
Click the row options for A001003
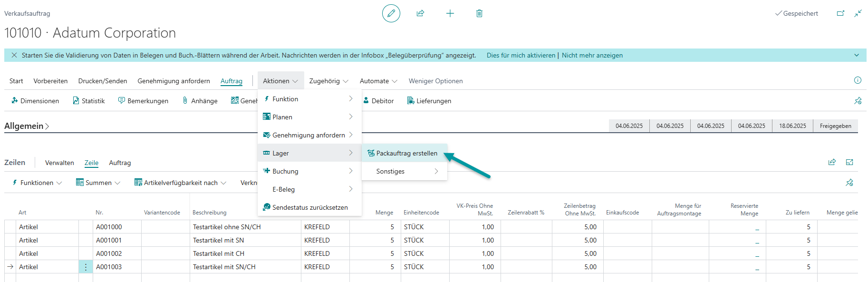(x=86, y=267)
